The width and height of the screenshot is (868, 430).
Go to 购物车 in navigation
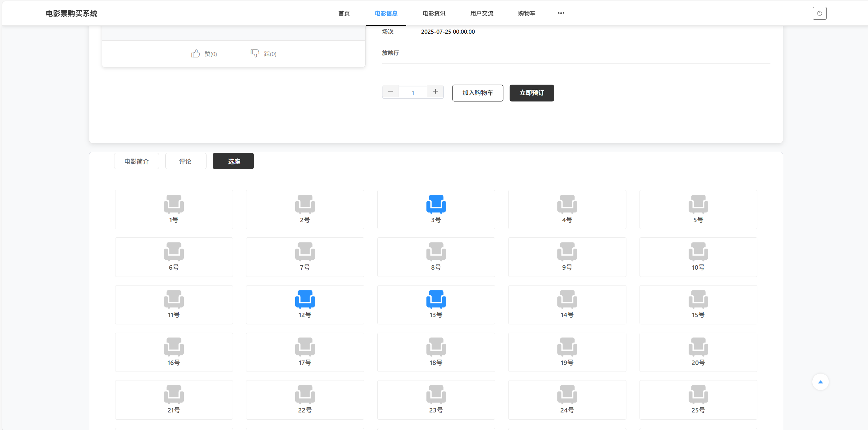tap(526, 13)
